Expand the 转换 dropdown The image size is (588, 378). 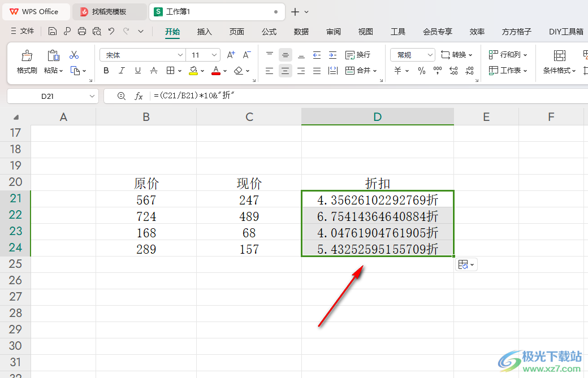tap(456, 55)
